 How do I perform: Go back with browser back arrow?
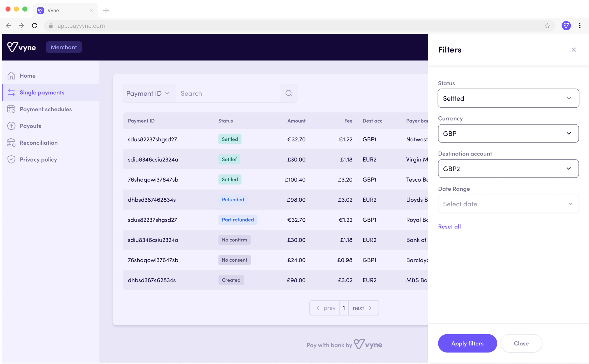[8, 26]
